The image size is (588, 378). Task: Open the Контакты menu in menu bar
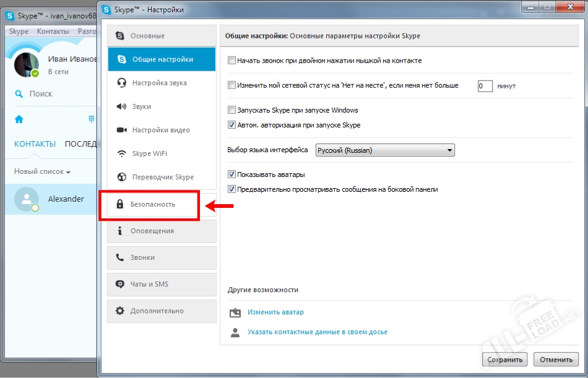pos(53,32)
